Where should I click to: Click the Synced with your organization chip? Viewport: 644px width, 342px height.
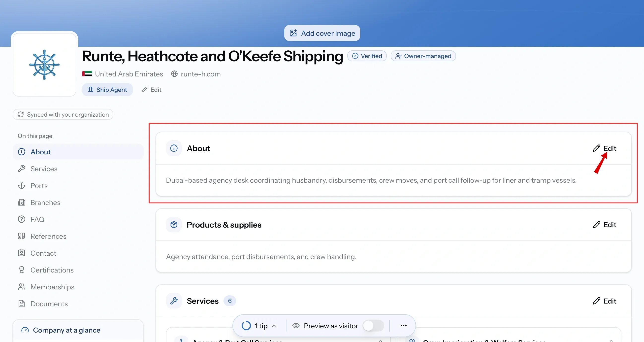coord(63,114)
